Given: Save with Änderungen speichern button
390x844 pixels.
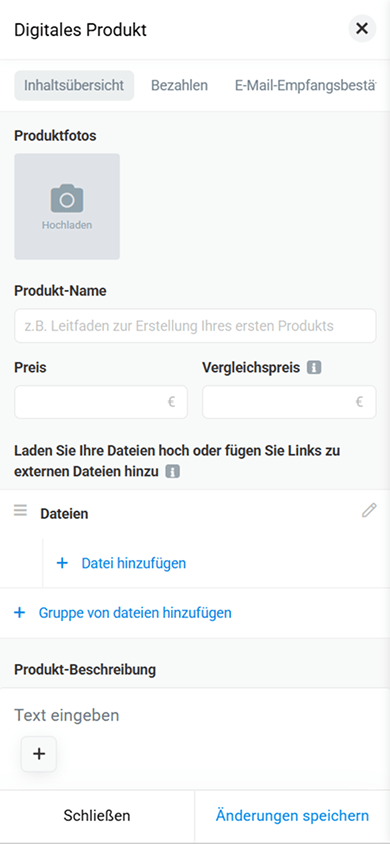Looking at the screenshot, I should [293, 815].
